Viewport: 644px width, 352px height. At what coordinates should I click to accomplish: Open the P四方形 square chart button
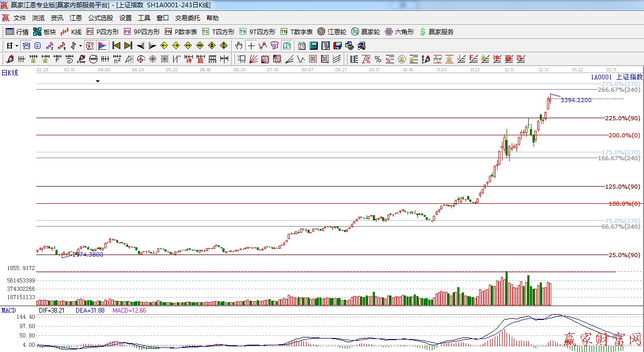pos(102,32)
